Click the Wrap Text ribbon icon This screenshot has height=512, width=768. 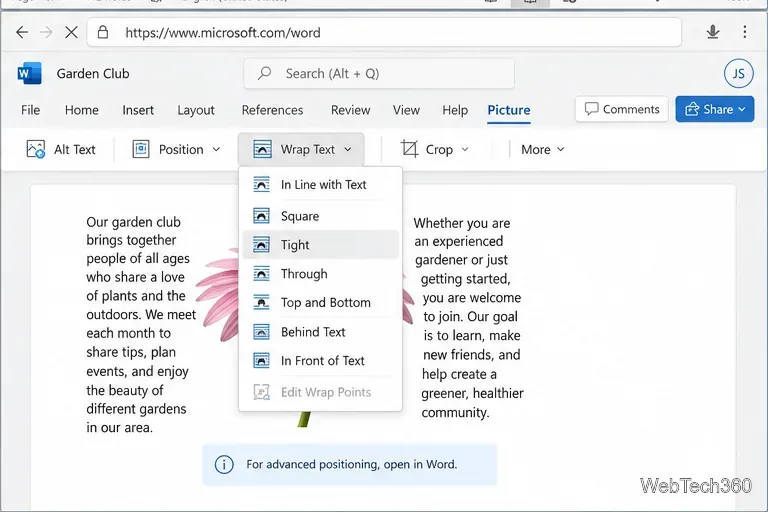(263, 149)
